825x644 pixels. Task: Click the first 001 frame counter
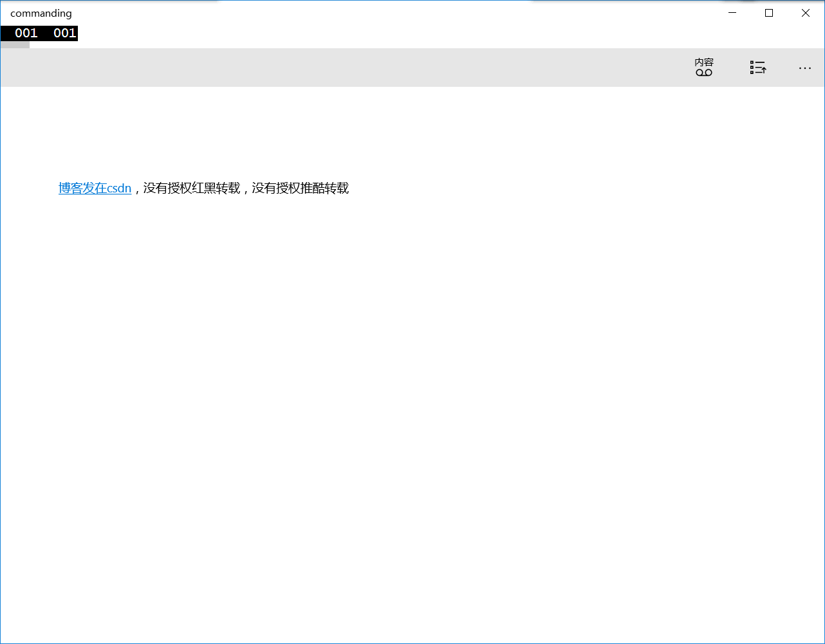click(x=26, y=33)
